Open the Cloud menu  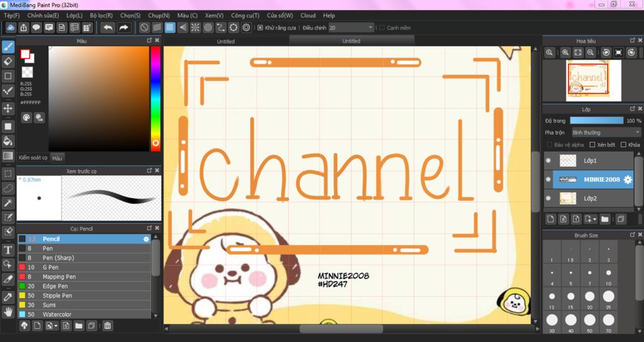(x=308, y=15)
